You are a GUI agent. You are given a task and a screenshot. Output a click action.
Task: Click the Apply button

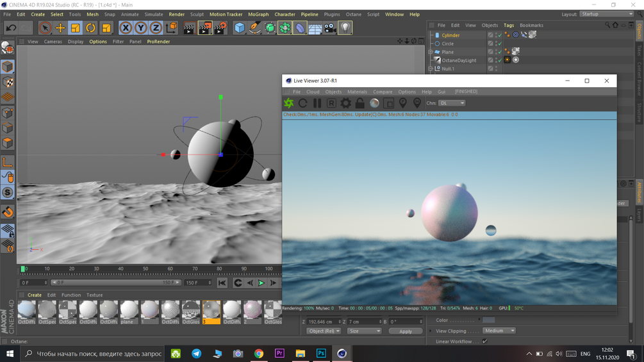click(x=405, y=331)
